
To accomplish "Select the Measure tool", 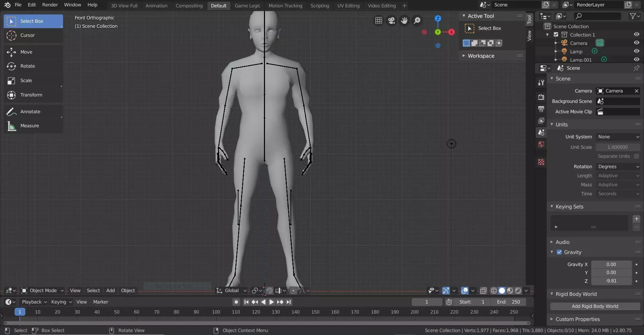I will click(x=33, y=126).
